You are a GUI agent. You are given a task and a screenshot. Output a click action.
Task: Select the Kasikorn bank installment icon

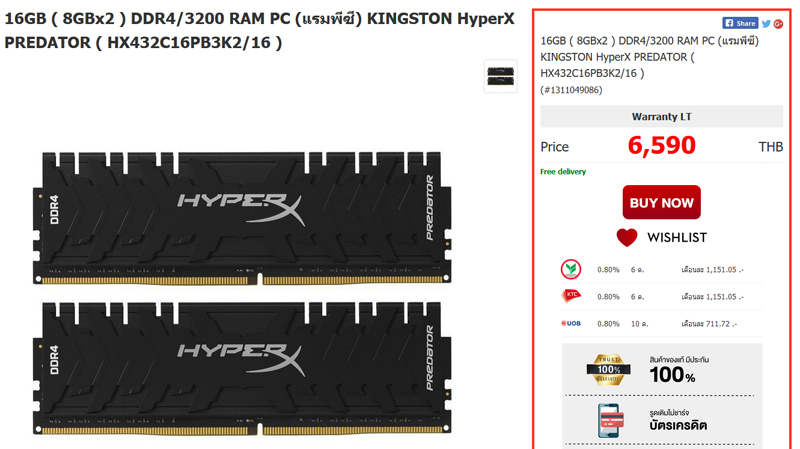[571, 269]
